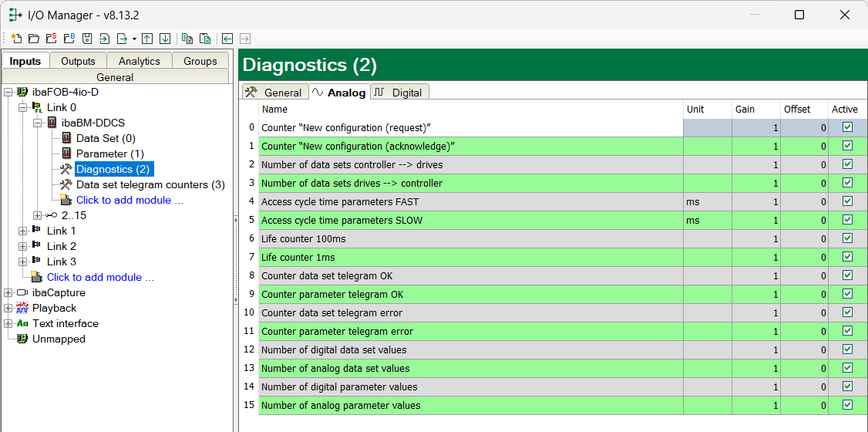The width and height of the screenshot is (868, 432).
Task: Click the Save (floppy disk) toolbar icon
Action: click(x=87, y=38)
